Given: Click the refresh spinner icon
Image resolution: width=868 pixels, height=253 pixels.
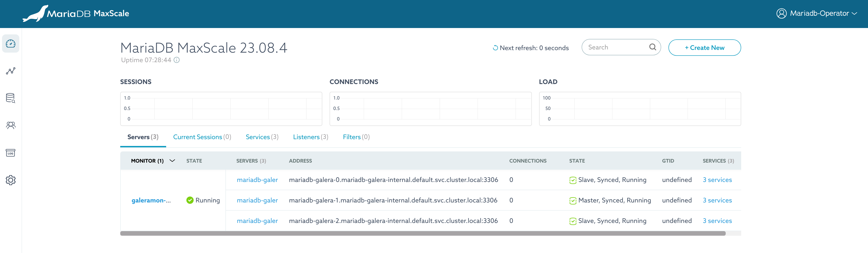Looking at the screenshot, I should (x=495, y=48).
